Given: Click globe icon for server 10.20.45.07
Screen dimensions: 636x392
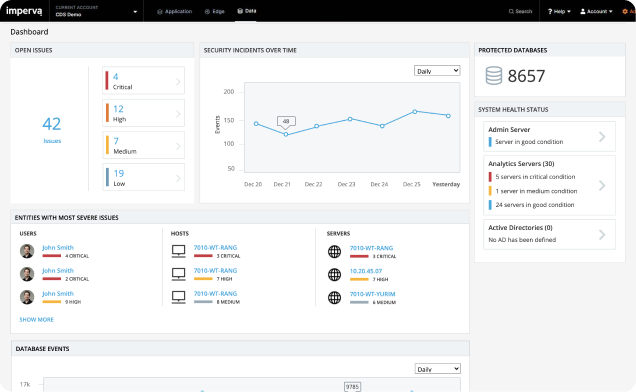Looking at the screenshot, I should click(x=334, y=275).
